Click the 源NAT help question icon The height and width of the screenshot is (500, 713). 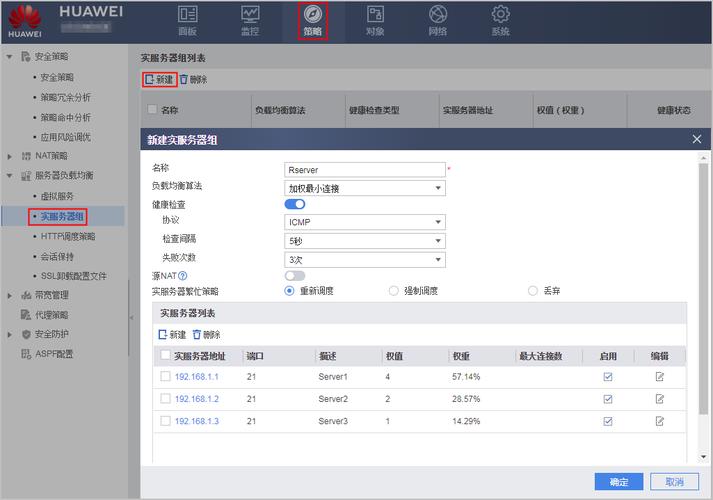click(183, 275)
